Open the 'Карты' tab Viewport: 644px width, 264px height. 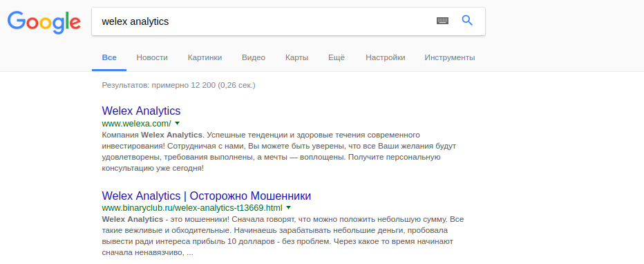tap(296, 57)
